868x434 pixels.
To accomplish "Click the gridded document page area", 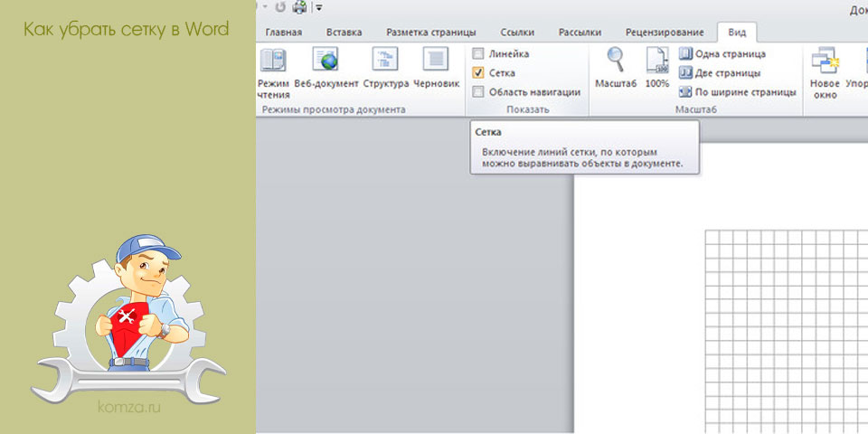I will point(786,332).
